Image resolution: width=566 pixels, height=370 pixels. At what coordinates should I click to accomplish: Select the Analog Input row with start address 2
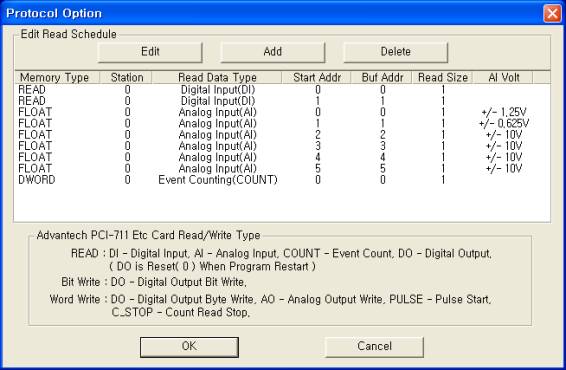click(x=282, y=135)
